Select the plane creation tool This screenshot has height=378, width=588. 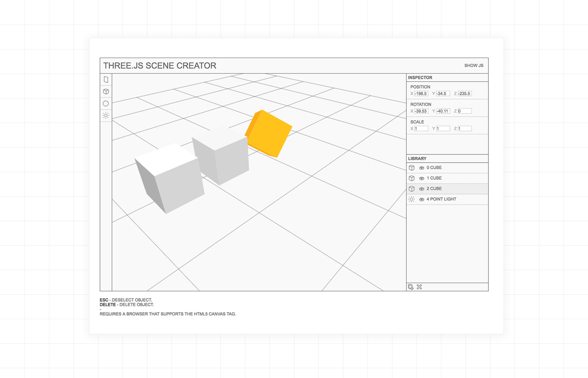pos(106,79)
